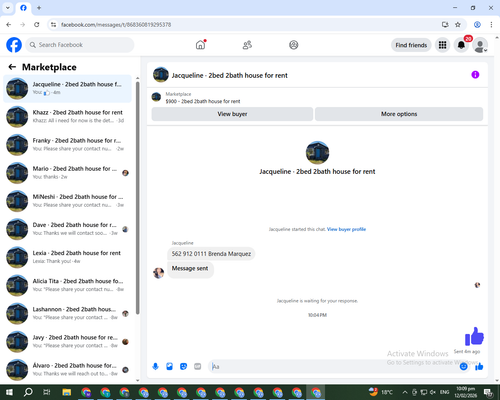The height and width of the screenshot is (400, 500).
Task: Send a like with the thumbs-up button
Action: (479, 367)
